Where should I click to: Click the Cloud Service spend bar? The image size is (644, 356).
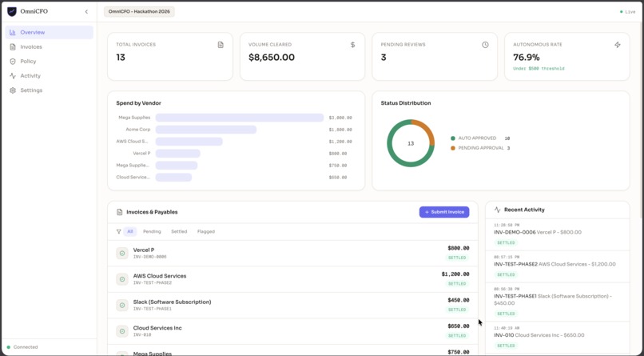pyautogui.click(x=173, y=177)
